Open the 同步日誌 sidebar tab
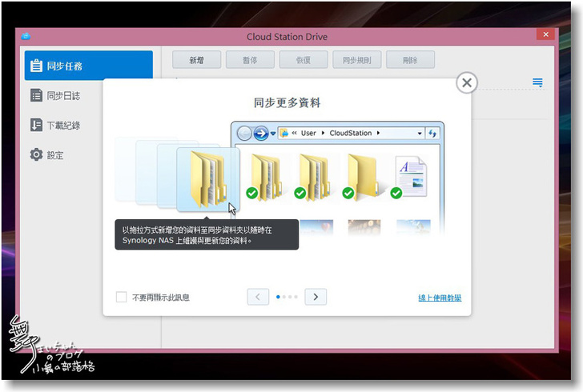The height and width of the screenshot is (392, 583). tap(63, 95)
